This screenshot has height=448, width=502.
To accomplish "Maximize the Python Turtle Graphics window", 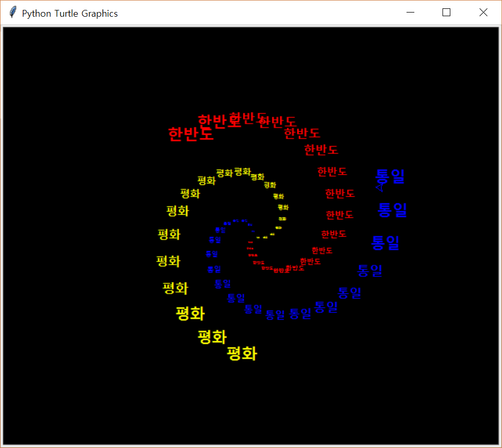I will click(x=446, y=13).
